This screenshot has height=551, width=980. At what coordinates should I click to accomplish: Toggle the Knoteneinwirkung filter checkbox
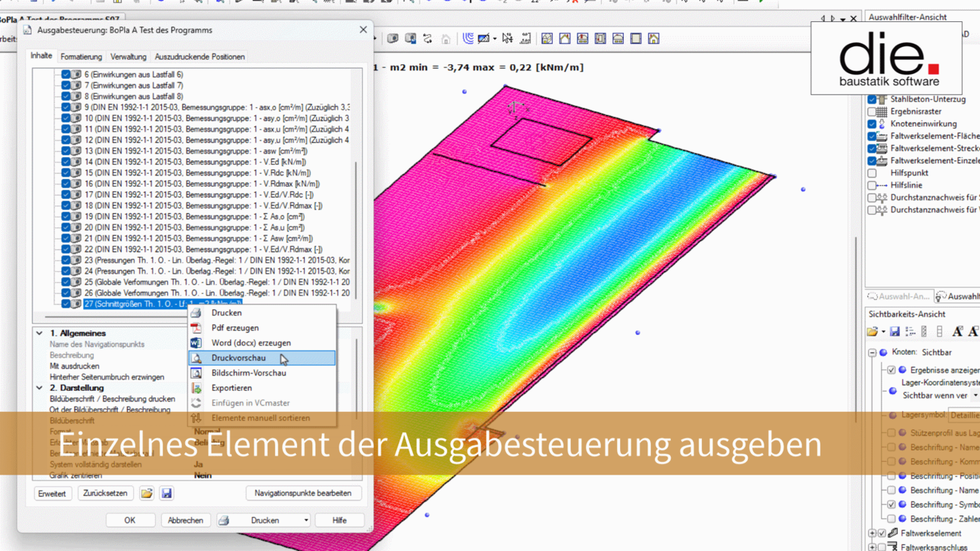(x=872, y=124)
